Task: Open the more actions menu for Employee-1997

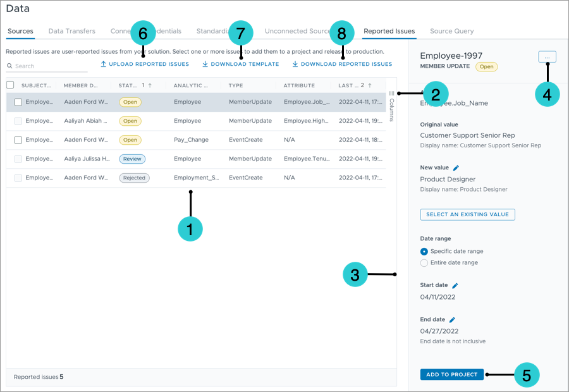Action: (x=546, y=56)
